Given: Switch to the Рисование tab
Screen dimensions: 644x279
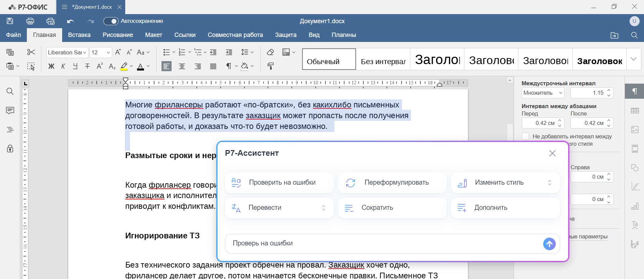Looking at the screenshot, I should 118,35.
